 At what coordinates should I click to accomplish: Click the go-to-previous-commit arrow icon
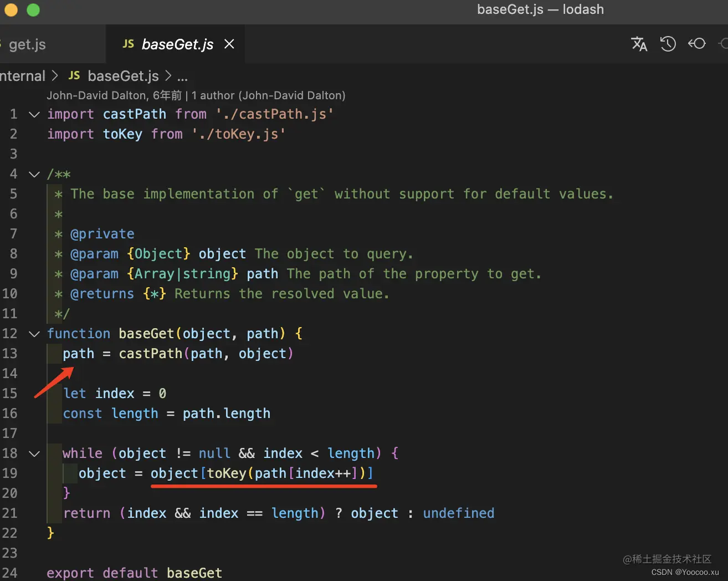point(697,43)
